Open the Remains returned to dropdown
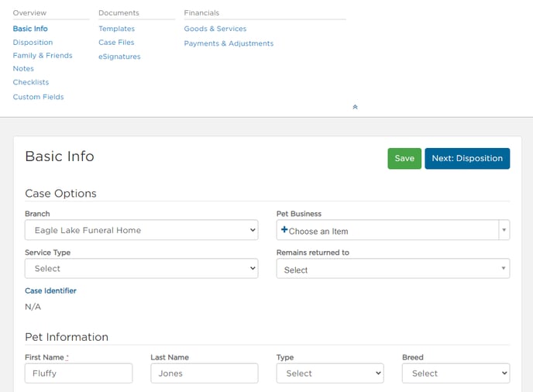 click(393, 269)
